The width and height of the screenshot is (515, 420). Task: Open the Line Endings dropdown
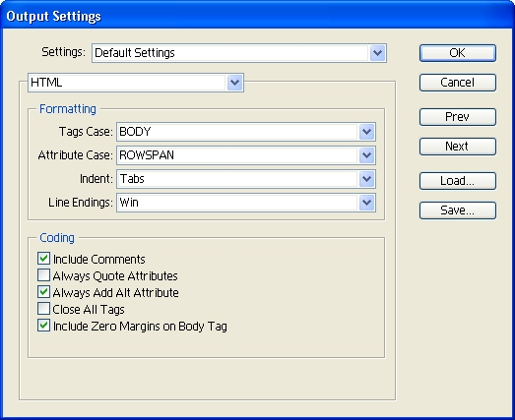[x=366, y=203]
